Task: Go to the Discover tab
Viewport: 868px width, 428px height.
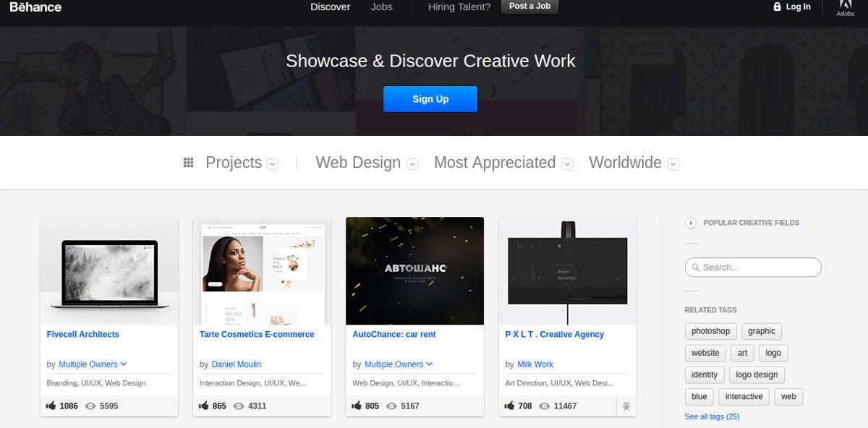Action: (x=331, y=7)
